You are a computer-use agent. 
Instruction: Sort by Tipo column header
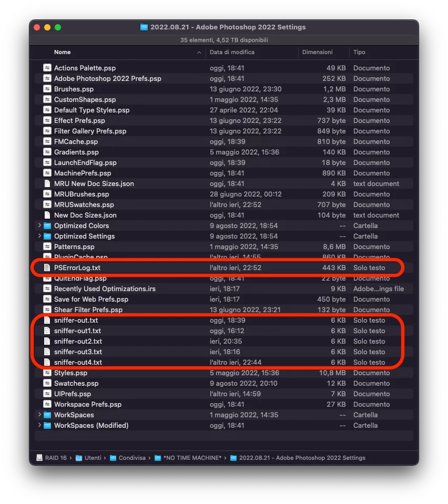359,52
